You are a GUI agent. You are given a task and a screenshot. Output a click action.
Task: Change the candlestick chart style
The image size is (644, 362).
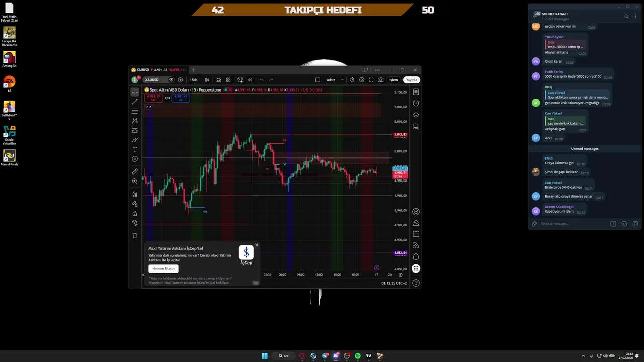point(207,80)
